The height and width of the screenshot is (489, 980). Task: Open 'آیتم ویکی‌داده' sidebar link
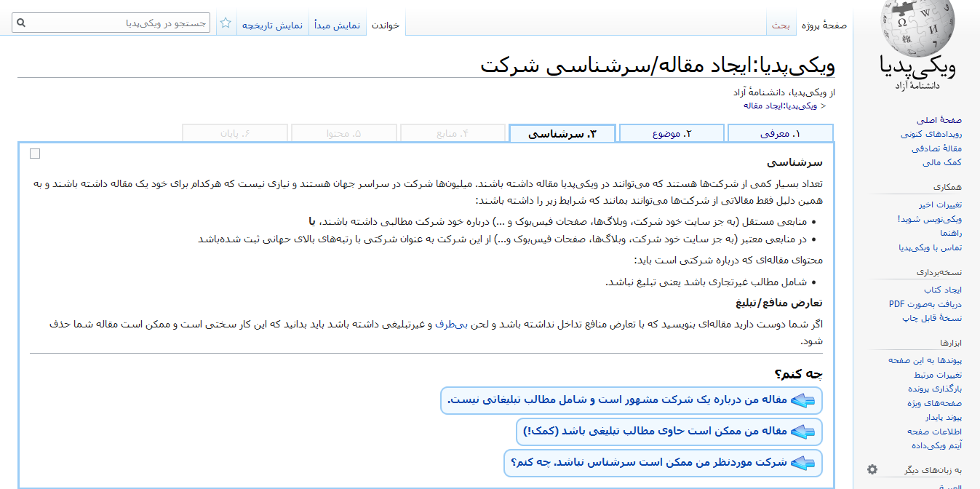(x=937, y=445)
